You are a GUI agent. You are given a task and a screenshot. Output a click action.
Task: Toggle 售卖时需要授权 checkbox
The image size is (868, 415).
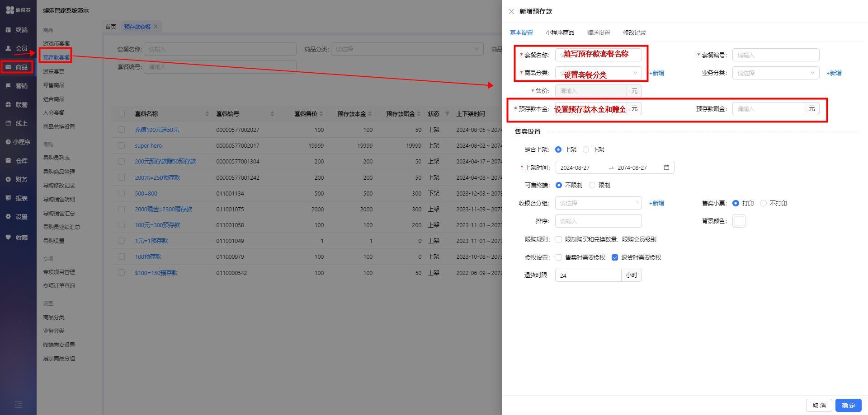click(559, 257)
